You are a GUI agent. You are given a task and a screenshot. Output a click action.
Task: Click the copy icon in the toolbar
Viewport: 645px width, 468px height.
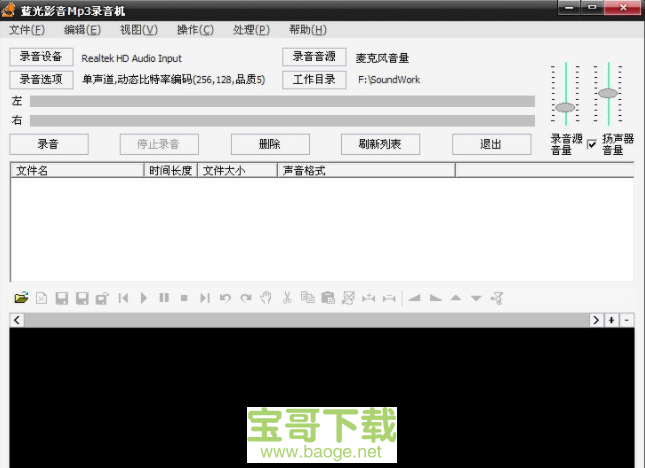(x=307, y=297)
